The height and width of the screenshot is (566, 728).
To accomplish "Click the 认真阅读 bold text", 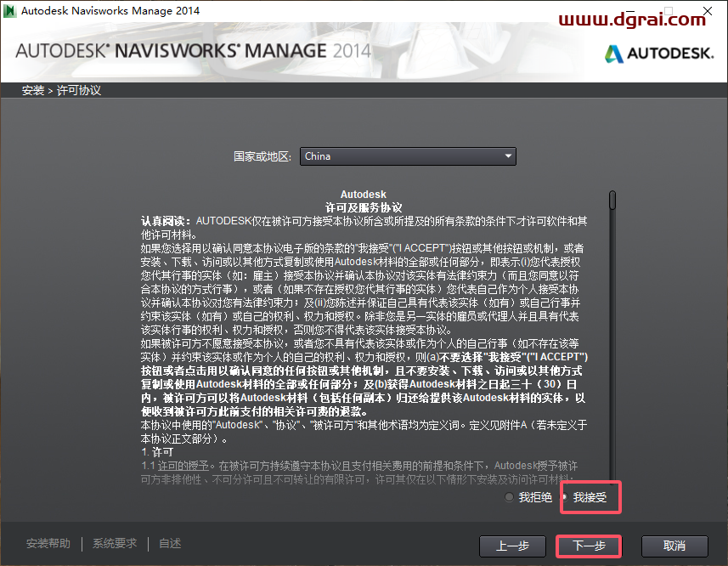I will (166, 221).
